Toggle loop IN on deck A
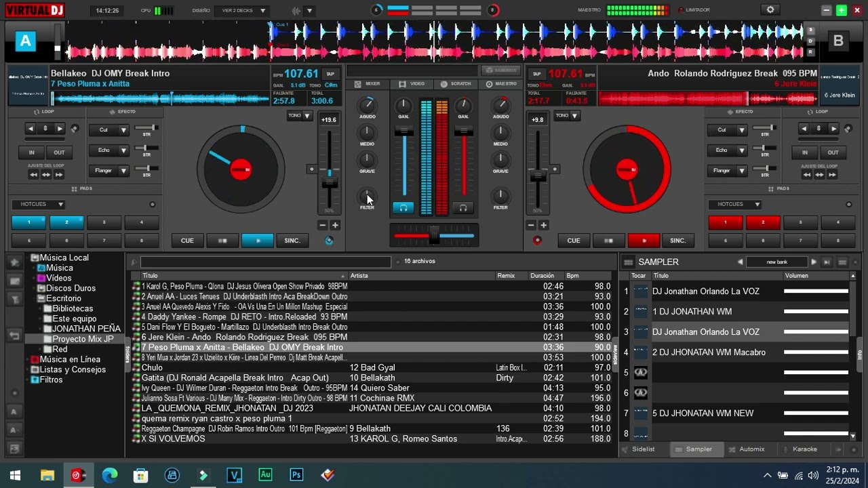Image resolution: width=868 pixels, height=488 pixels. pyautogui.click(x=31, y=152)
